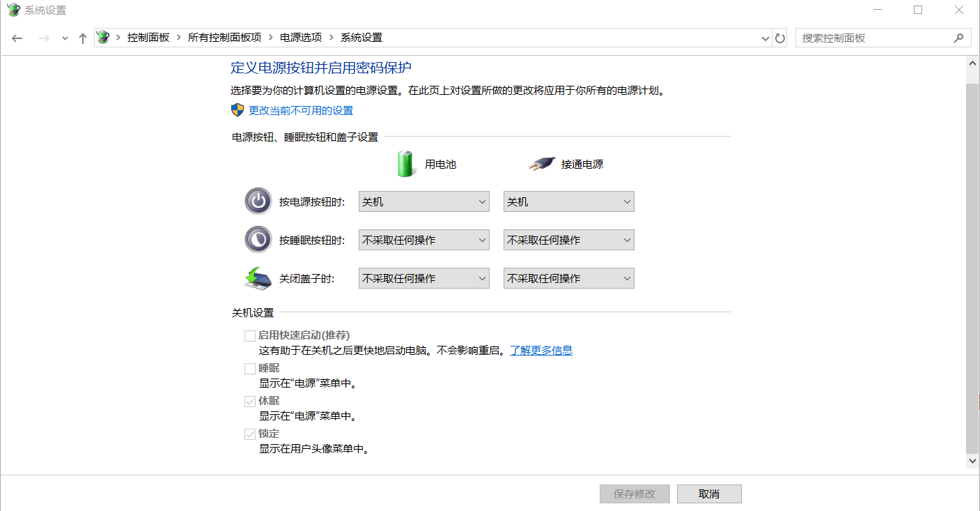Viewport: 980px width, 511px height.
Task: Go back with the left arrow icon
Action: point(17,38)
